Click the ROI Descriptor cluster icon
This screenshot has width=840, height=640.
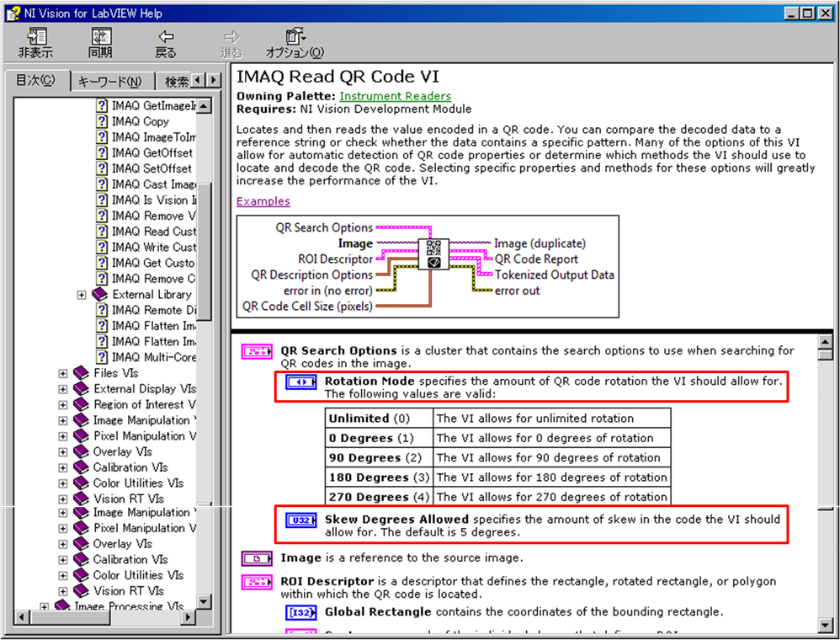pos(258,582)
